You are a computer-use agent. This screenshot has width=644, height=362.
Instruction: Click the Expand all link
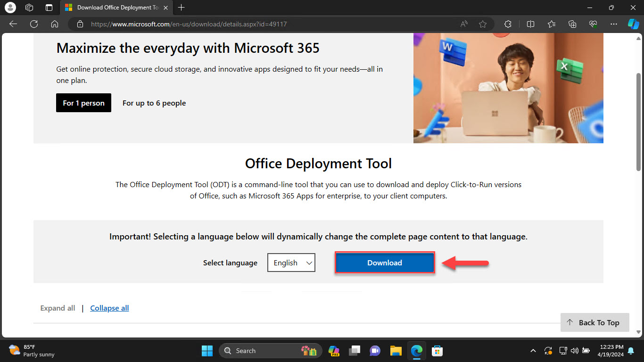58,308
